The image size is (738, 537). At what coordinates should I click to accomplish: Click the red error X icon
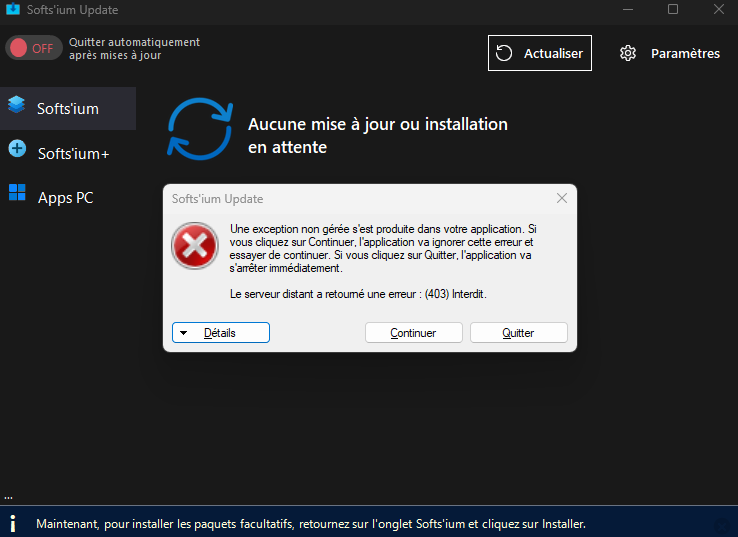point(195,246)
